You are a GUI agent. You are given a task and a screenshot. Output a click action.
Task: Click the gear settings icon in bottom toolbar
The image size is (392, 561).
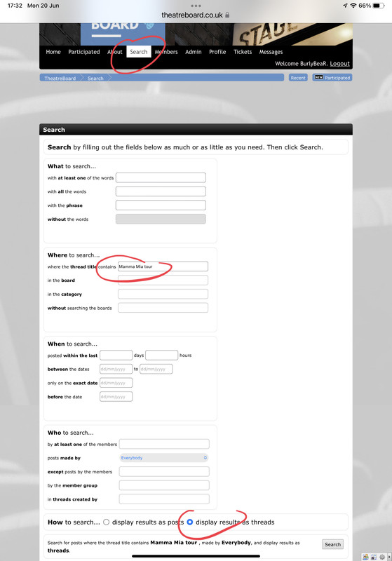pos(382,557)
